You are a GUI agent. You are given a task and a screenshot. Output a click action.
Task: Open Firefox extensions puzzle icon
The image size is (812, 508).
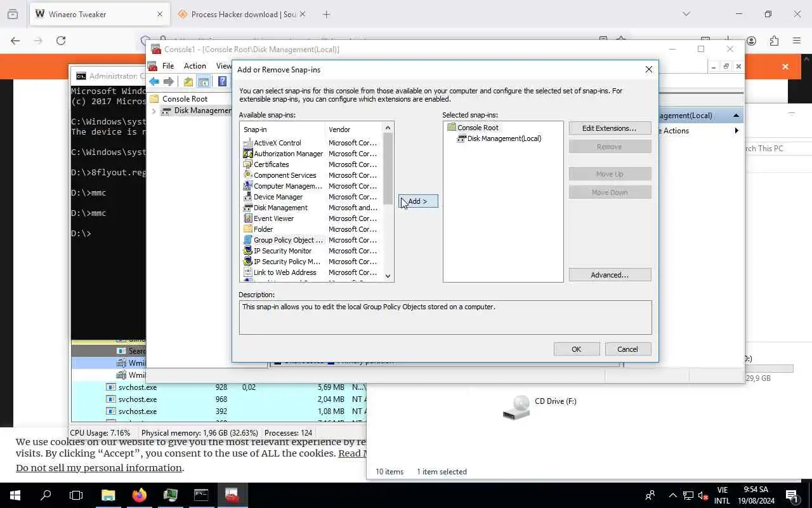774,41
